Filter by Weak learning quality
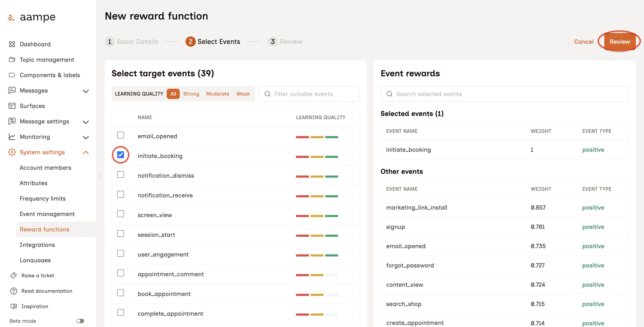 point(243,94)
